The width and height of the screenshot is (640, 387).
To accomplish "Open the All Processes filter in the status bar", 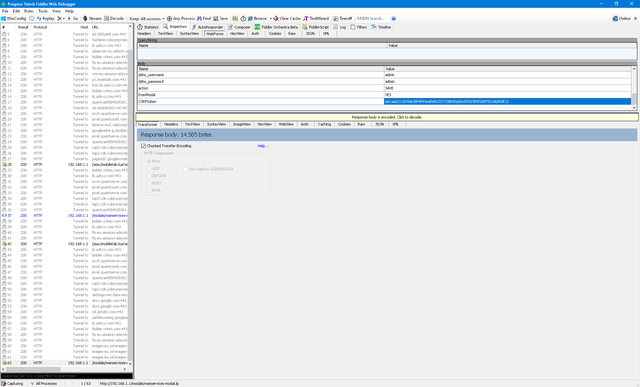I will [x=44, y=383].
